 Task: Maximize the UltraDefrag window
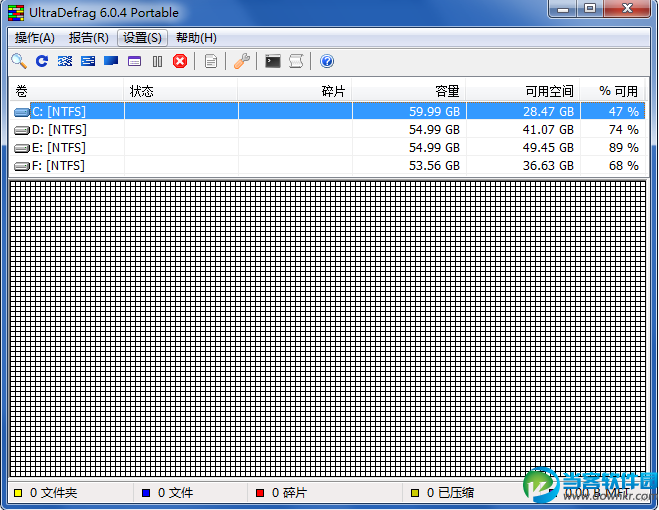point(590,8)
